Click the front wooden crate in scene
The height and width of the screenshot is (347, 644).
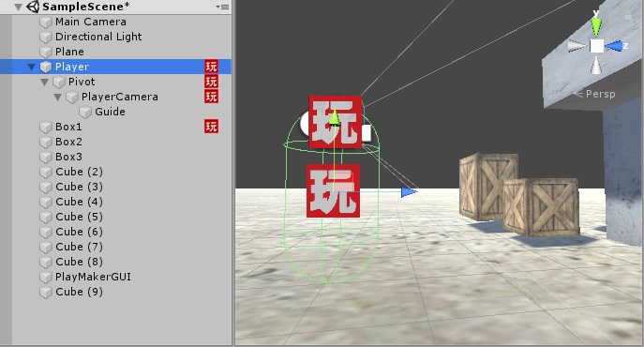point(541,207)
